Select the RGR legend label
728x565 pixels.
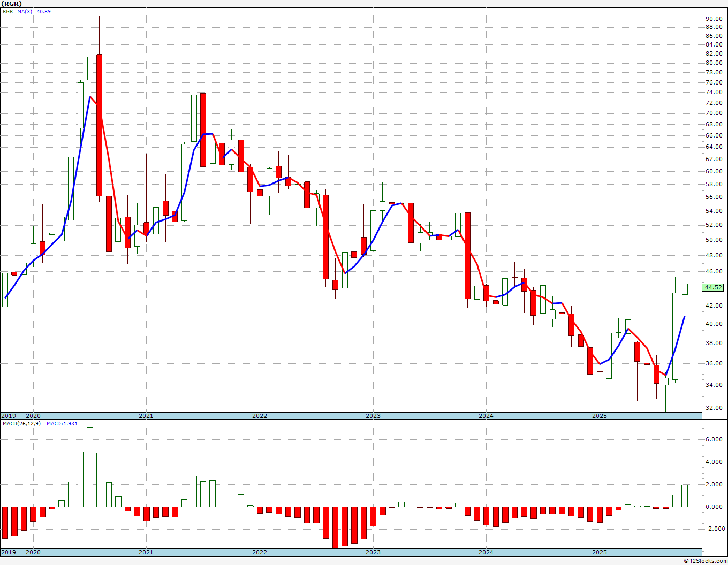(x=7, y=11)
